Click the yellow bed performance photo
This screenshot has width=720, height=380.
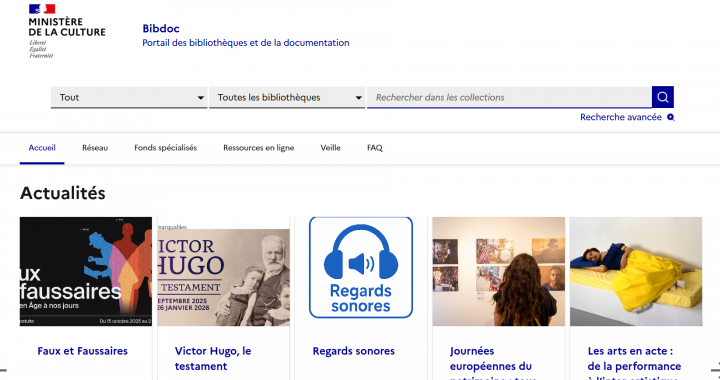[x=636, y=271]
